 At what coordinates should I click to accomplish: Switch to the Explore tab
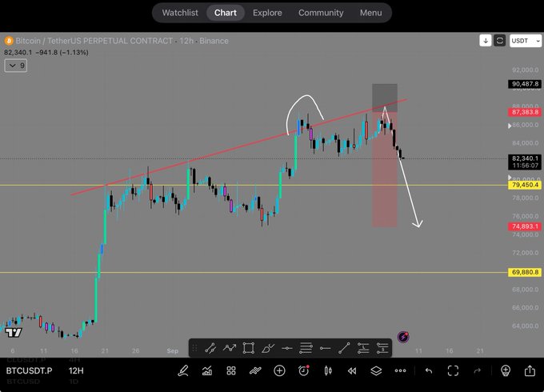pyautogui.click(x=267, y=13)
